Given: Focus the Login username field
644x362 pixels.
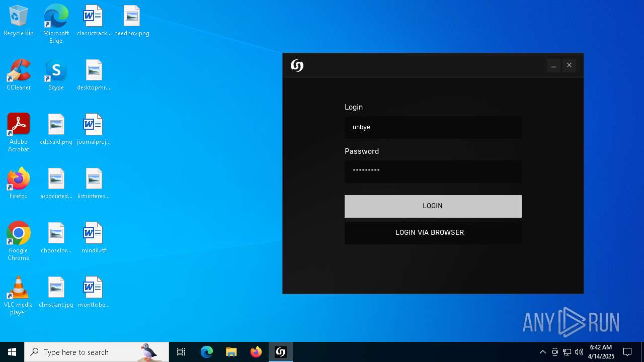Looking at the screenshot, I should (433, 127).
